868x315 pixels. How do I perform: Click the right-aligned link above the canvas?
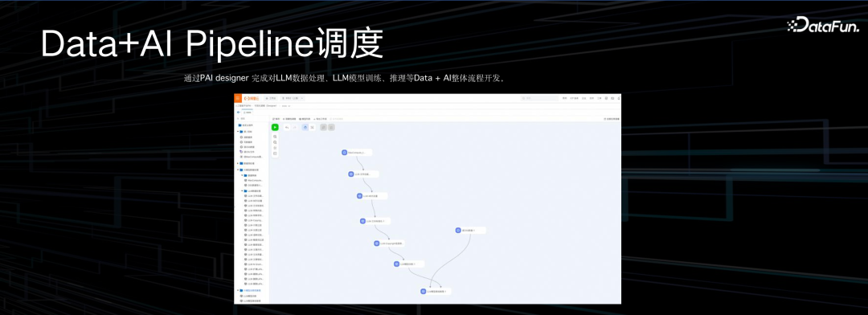(x=611, y=118)
